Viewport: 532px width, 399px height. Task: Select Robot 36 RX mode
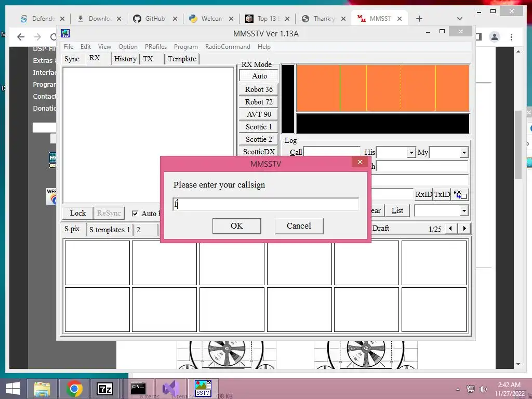(259, 89)
